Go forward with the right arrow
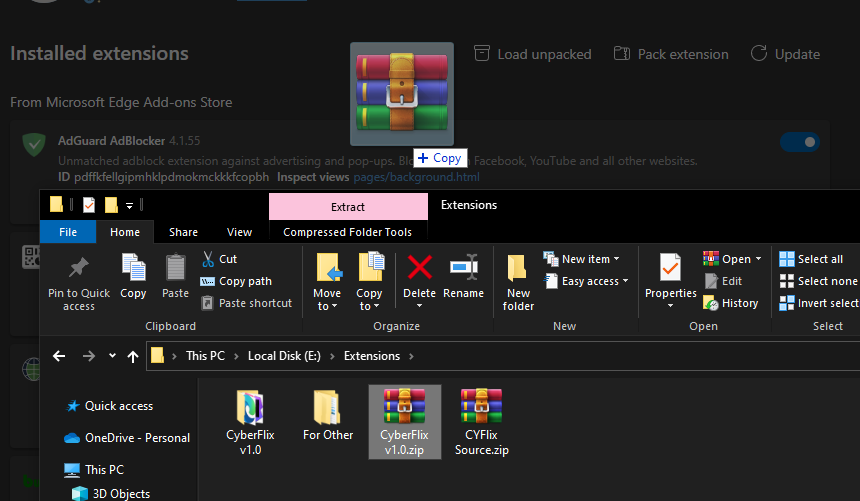This screenshot has width=860, height=501. pyautogui.click(x=89, y=356)
